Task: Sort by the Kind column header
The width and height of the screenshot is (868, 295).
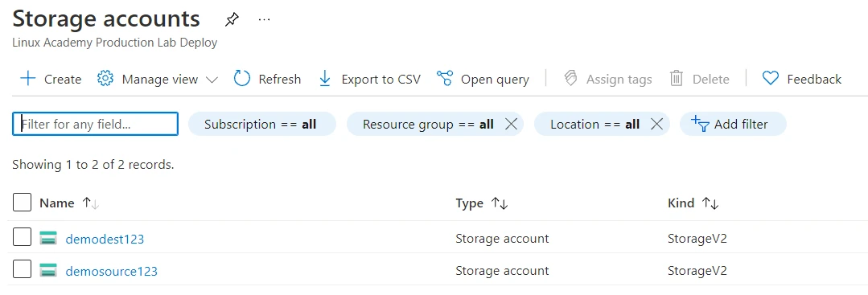Action: coord(681,203)
